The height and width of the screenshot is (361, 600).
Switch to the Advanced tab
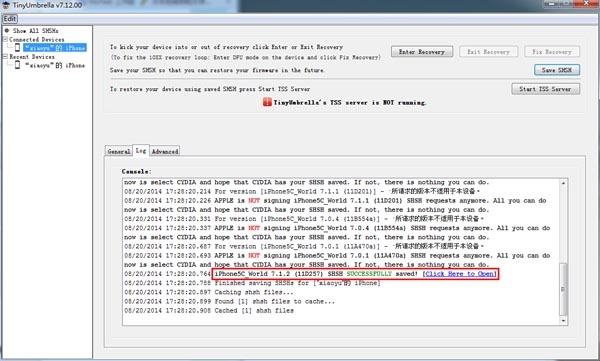tap(165, 151)
